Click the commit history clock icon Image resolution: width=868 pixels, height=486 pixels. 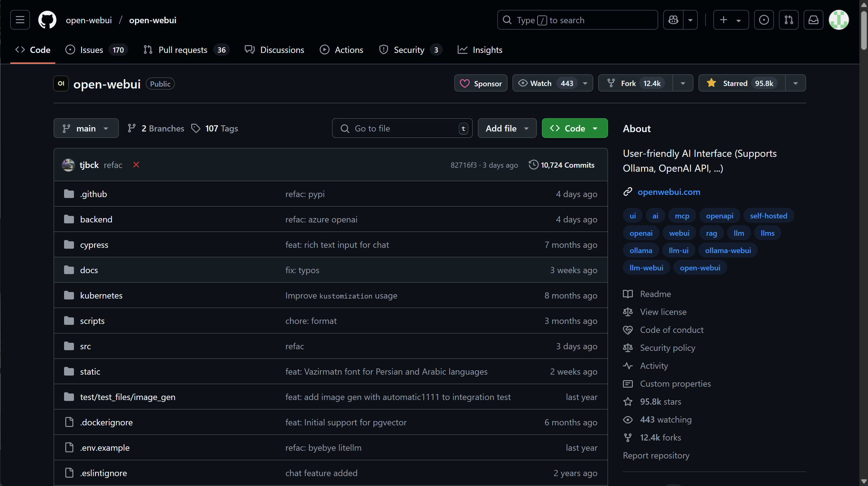tap(533, 165)
